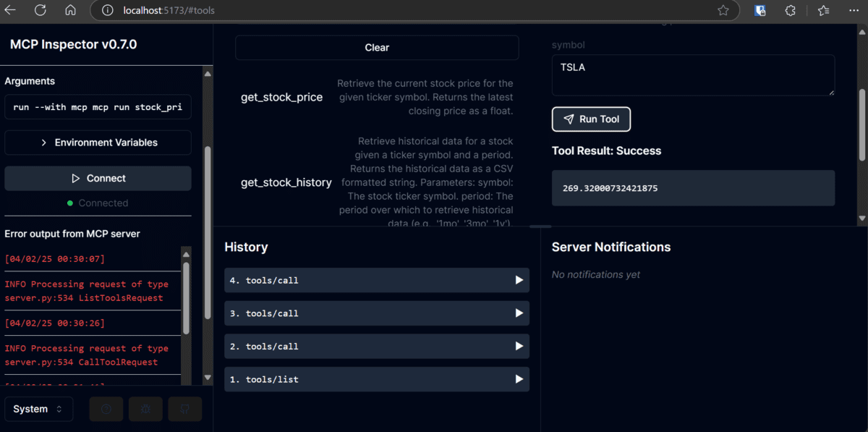The width and height of the screenshot is (868, 432).
Task: Click the symbol text field containing TSLA
Action: point(692,75)
